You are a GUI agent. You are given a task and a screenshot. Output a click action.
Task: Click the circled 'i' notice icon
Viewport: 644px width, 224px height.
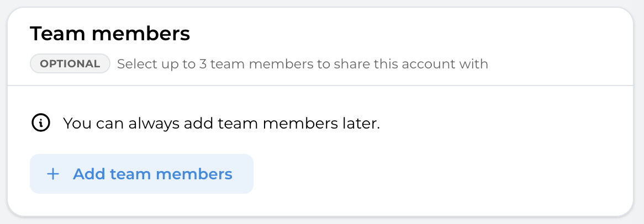click(x=40, y=123)
